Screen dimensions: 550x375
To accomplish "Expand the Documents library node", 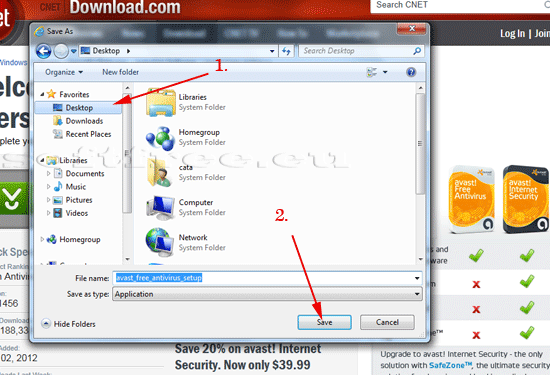I will click(48, 174).
